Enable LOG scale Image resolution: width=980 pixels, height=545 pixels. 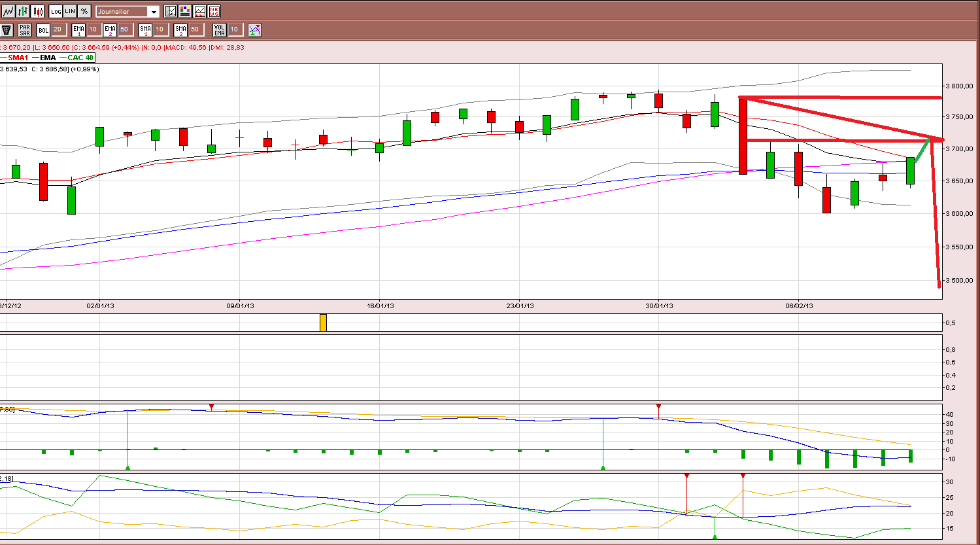tap(56, 11)
